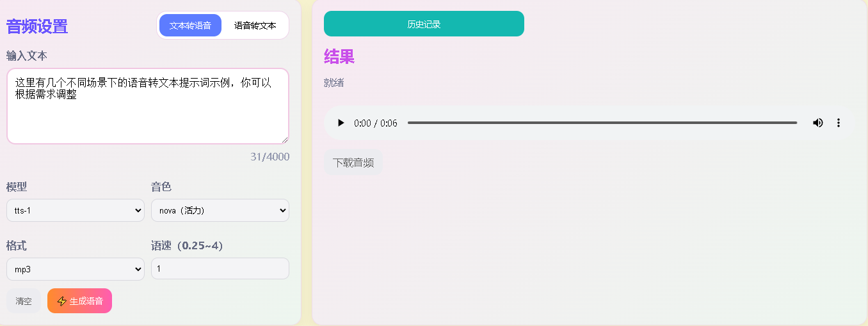Play the generated audio clip
Image resolution: width=868 pixels, height=326 pixels.
coord(341,123)
